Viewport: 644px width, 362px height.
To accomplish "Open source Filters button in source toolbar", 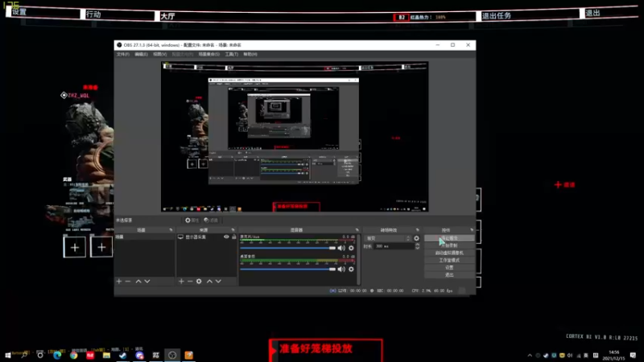I will (211, 220).
